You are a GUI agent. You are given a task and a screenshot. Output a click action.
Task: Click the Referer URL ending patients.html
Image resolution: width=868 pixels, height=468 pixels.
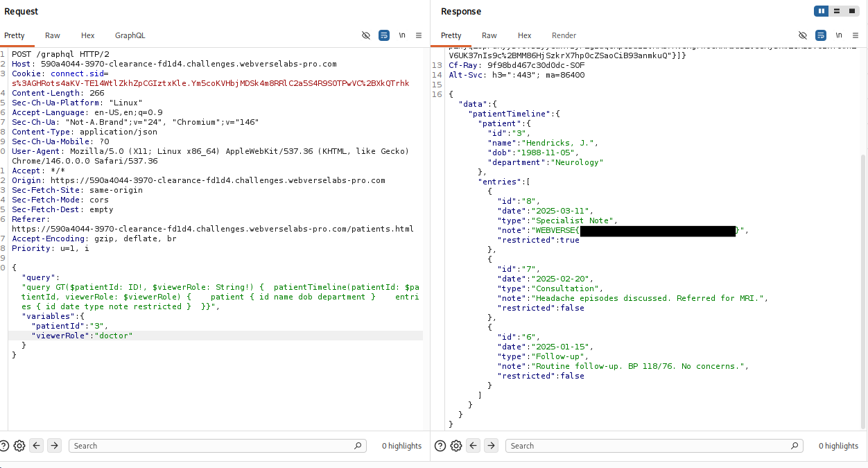pos(213,229)
